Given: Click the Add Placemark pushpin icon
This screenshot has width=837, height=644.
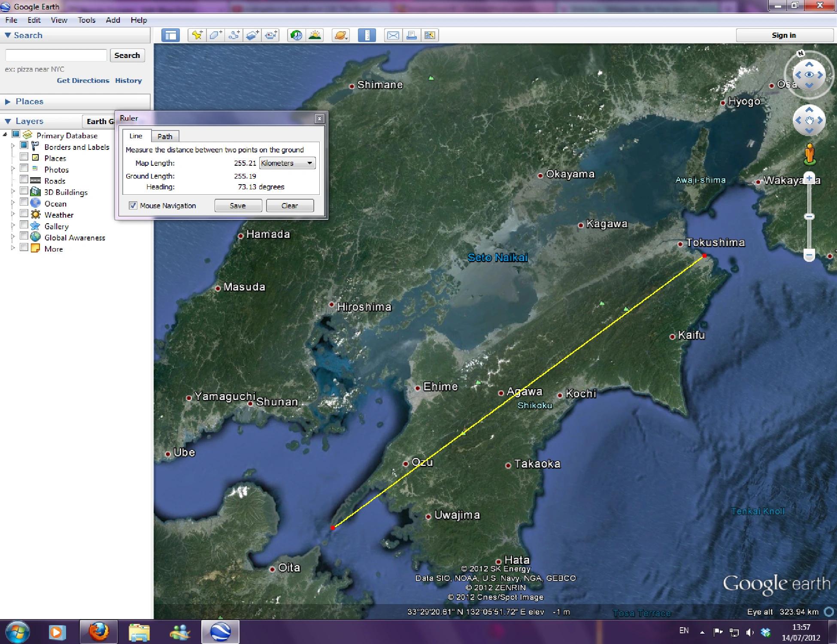Looking at the screenshot, I should [197, 35].
